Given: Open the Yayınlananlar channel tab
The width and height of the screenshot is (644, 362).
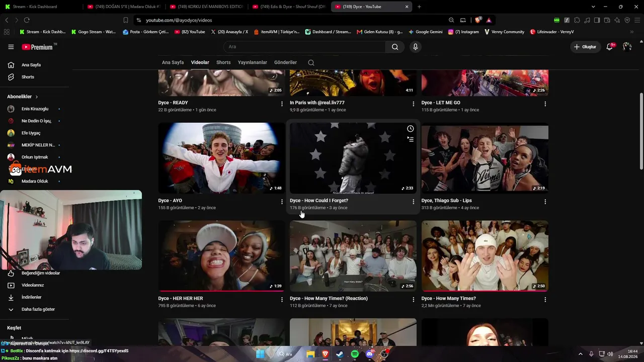Looking at the screenshot, I should pyautogui.click(x=252, y=62).
